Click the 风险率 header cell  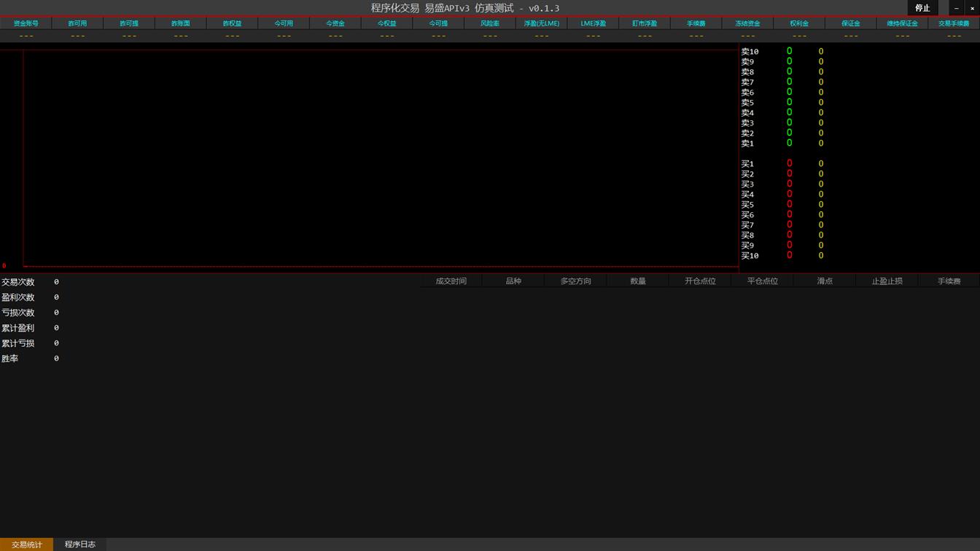(x=490, y=23)
